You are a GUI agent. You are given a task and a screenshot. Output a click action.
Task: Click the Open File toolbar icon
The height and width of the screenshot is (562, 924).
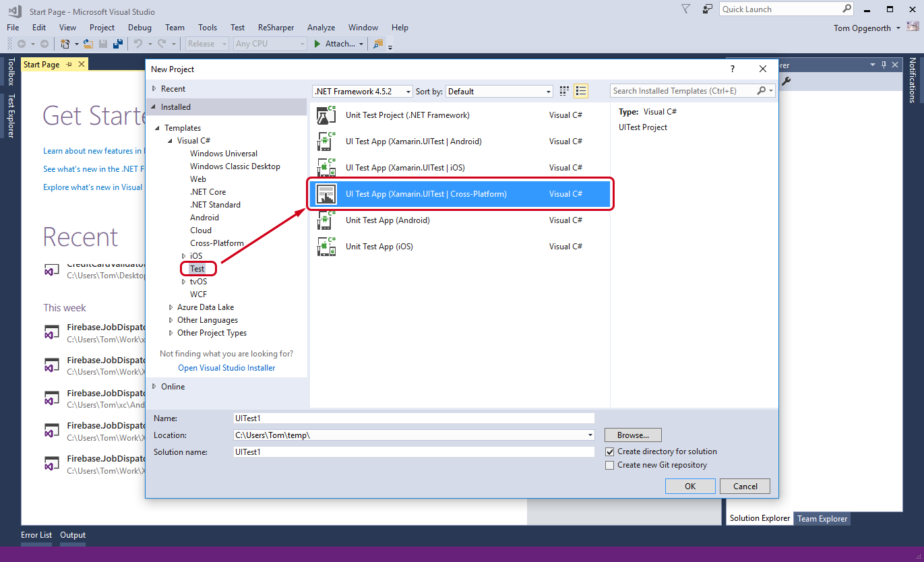(88, 44)
